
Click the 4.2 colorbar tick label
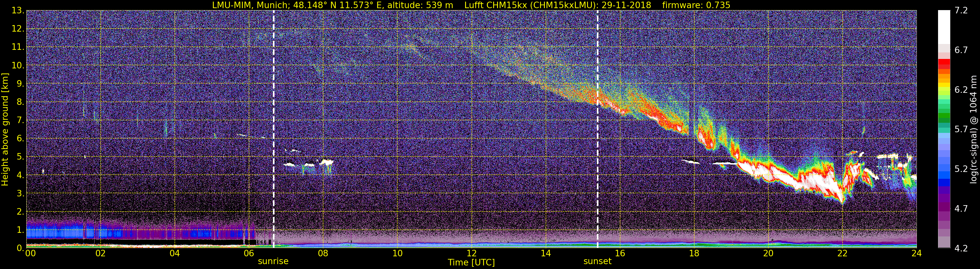point(961,248)
